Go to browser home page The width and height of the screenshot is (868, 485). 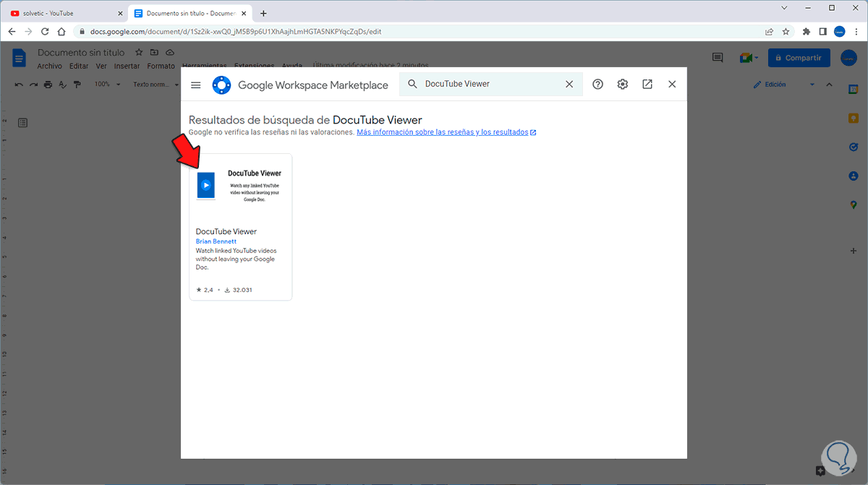point(62,32)
